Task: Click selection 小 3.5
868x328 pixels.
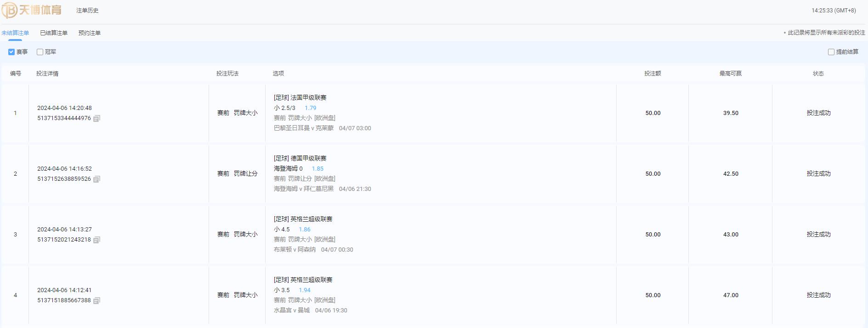Action: point(282,290)
